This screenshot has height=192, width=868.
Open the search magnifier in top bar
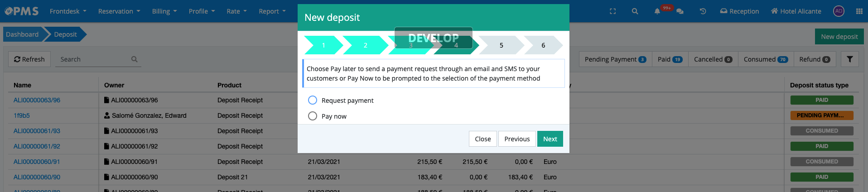coord(635,11)
